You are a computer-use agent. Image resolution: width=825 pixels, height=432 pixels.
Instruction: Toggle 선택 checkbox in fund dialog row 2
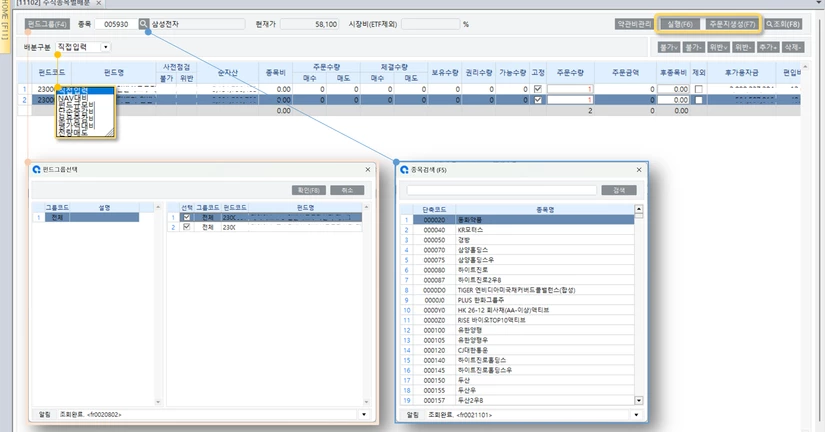tap(187, 227)
